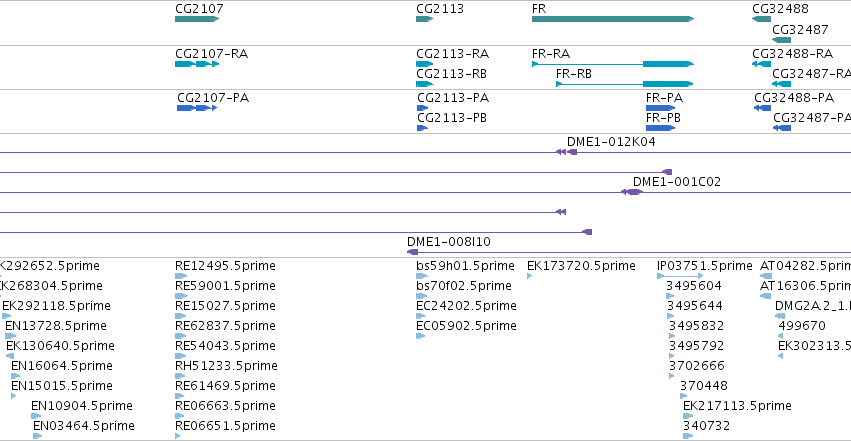Click the EK173720.5prime EST label
The width and height of the screenshot is (851, 441).
581,266
